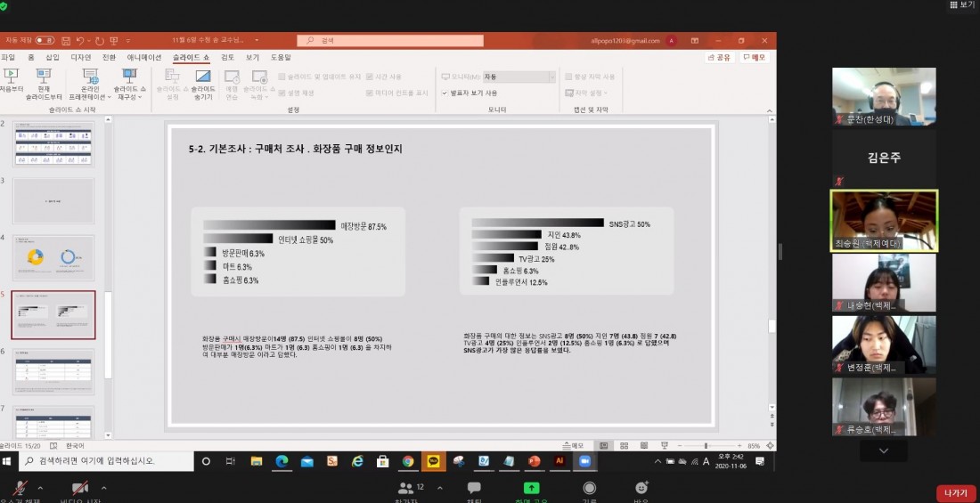Click the spell check icon in status bar
Viewport: 980px width, 503px height.
coord(53,445)
